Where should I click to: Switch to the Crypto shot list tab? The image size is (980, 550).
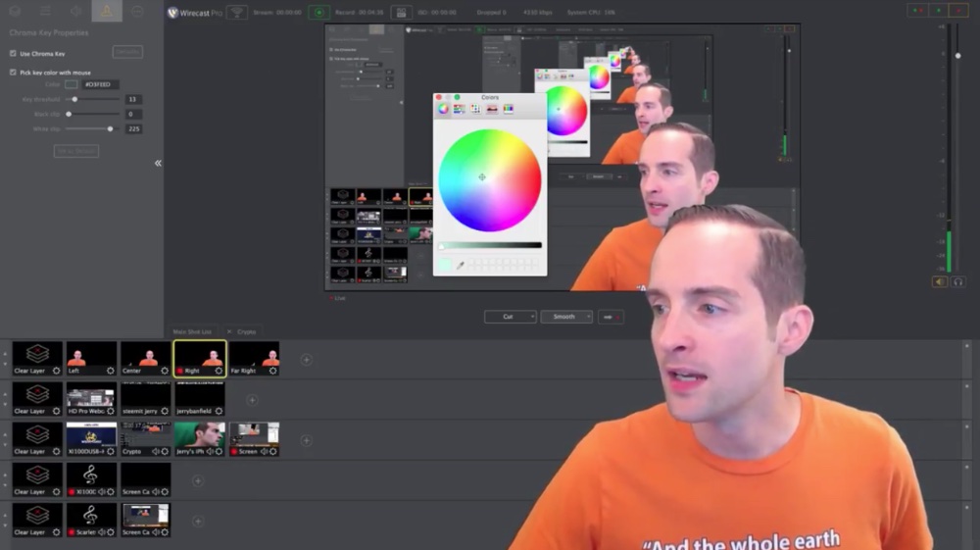246,332
